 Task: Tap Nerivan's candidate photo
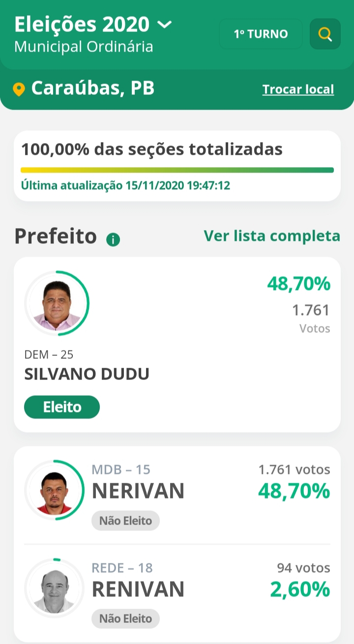point(55,491)
